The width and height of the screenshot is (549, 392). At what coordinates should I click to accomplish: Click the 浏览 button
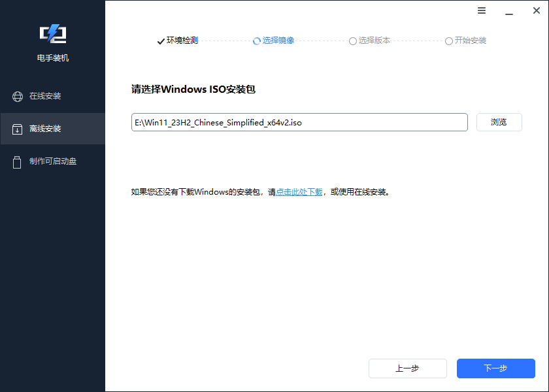499,122
